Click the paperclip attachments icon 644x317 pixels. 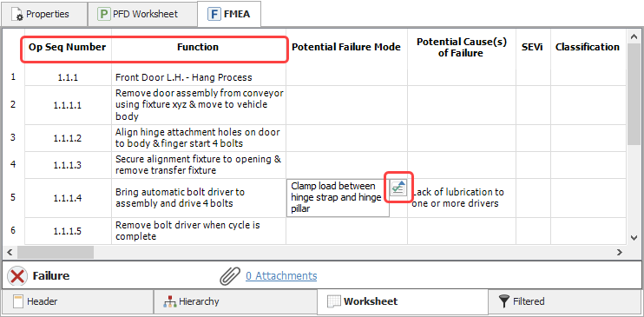[x=230, y=275]
